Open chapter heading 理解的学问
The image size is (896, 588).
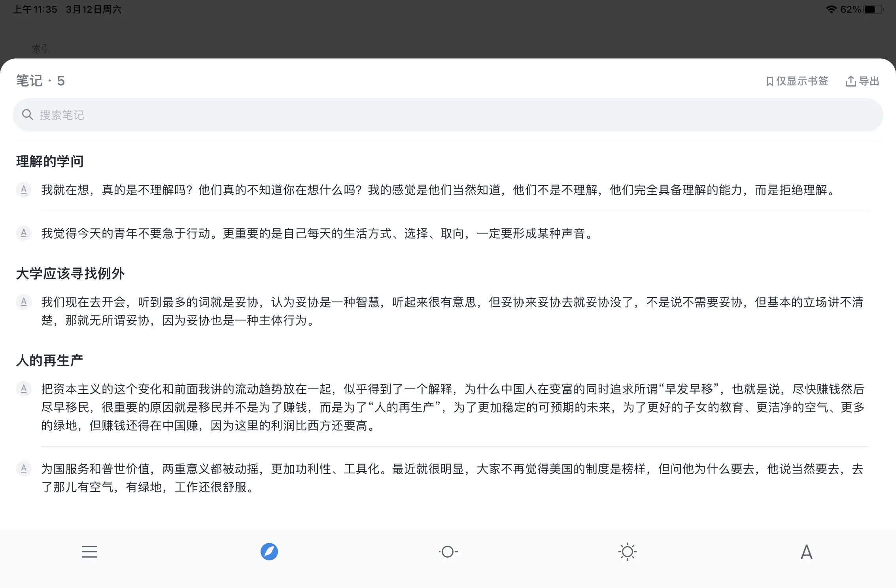(50, 161)
